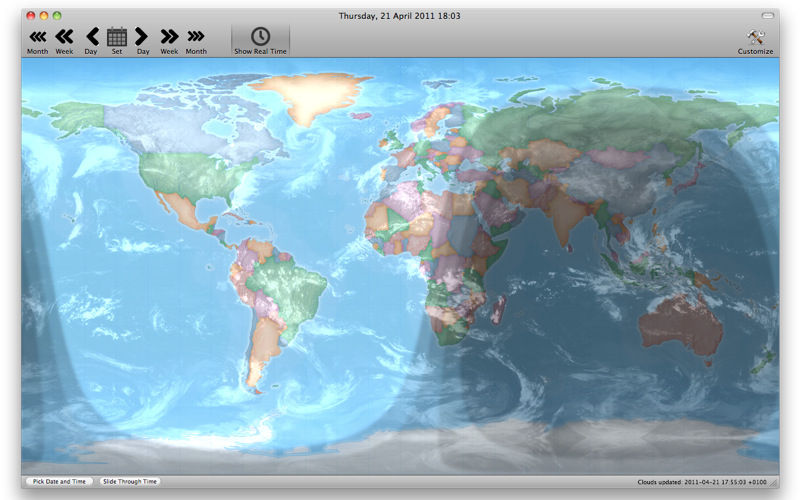Step back one week with double-left arrows

point(64,37)
